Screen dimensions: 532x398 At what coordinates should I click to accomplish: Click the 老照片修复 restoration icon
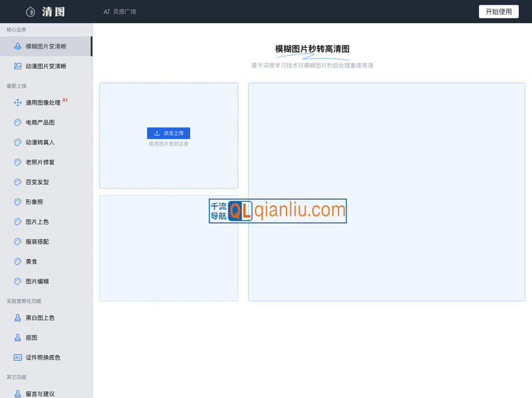(x=19, y=162)
